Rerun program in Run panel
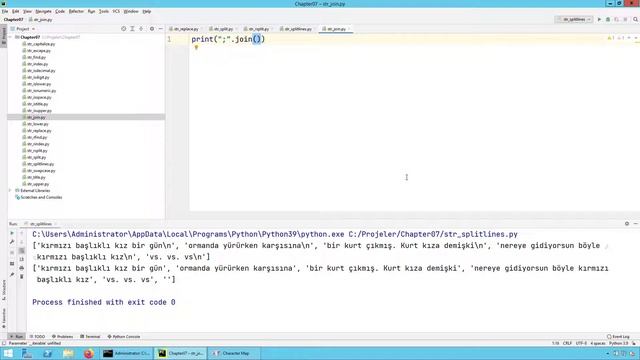 tap(12, 233)
